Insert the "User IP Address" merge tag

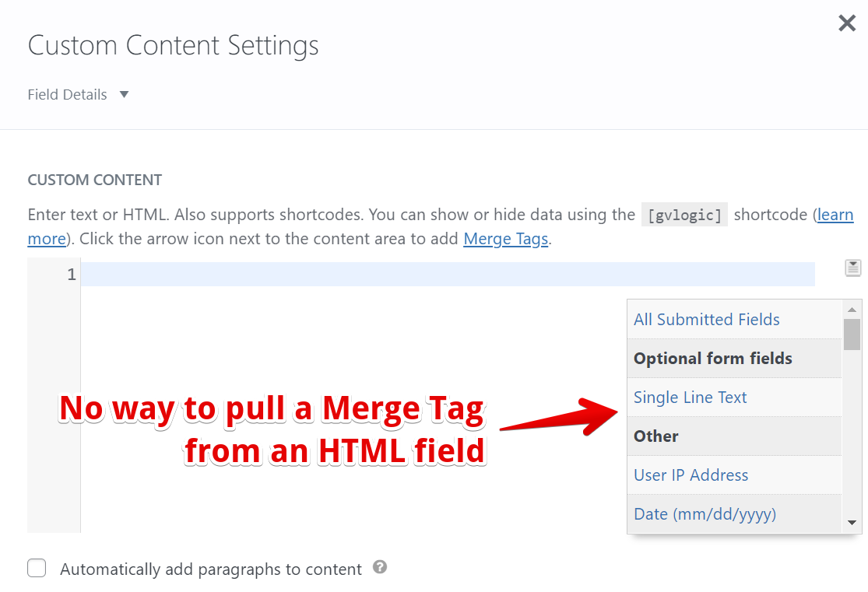point(691,475)
